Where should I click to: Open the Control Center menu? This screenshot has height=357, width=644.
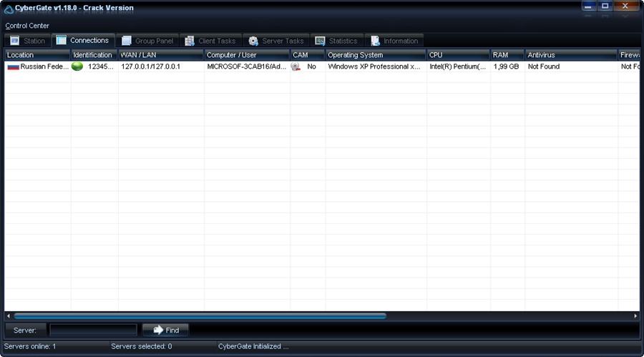(27, 26)
